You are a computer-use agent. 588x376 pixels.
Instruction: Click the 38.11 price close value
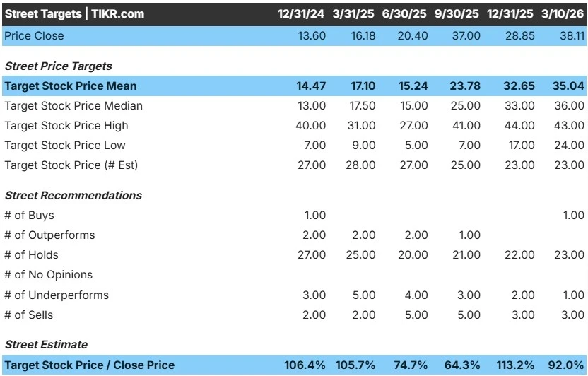572,35
